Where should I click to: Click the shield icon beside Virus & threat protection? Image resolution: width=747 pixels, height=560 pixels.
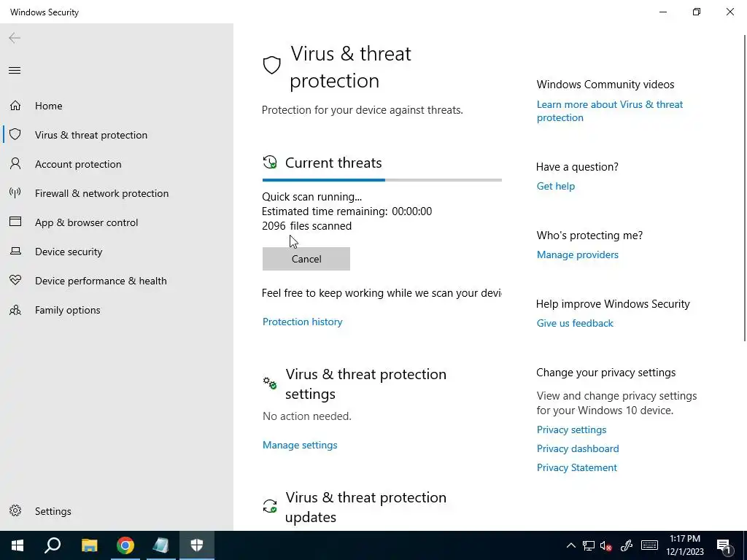click(x=15, y=134)
